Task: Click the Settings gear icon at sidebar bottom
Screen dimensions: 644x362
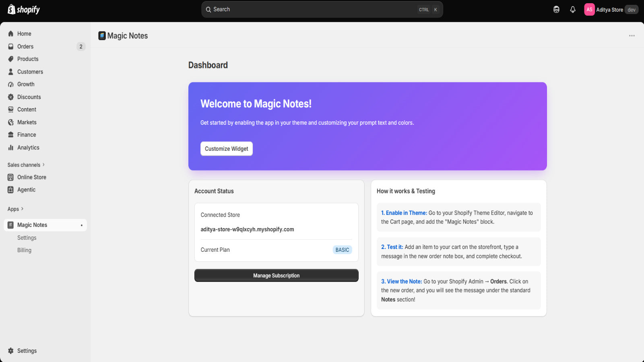Action: (x=11, y=351)
